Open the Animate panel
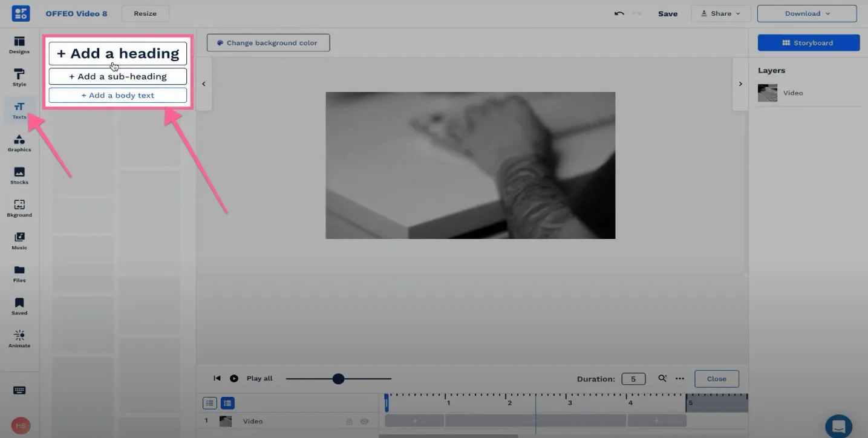Viewport: 868px width, 438px height. tap(19, 339)
